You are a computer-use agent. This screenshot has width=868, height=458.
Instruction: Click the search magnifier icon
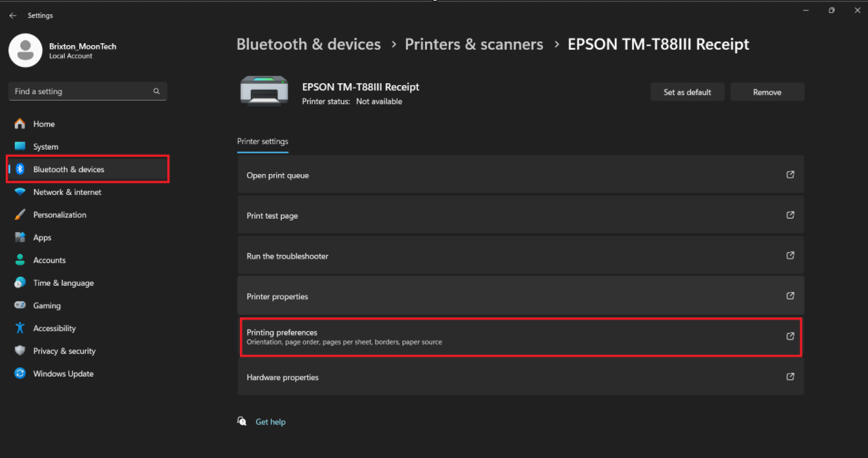(156, 91)
